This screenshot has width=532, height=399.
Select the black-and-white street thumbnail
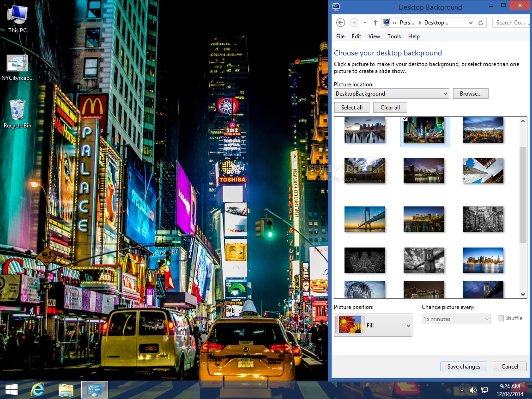point(483,219)
